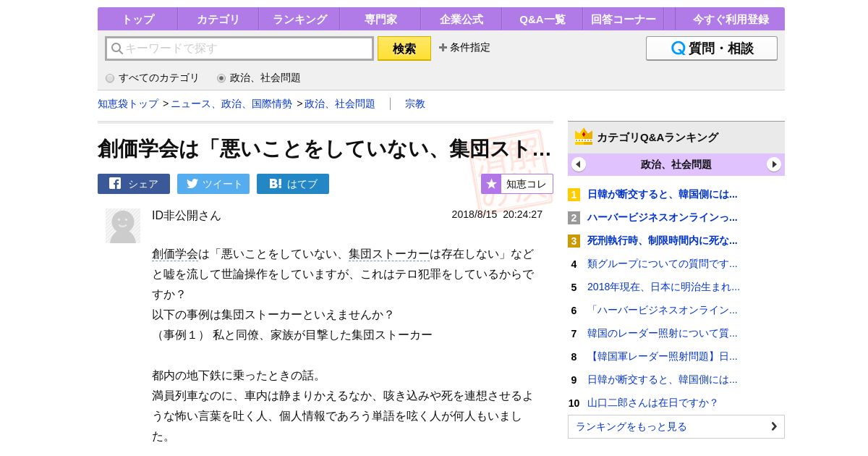868x456 pixels.
Task: Open rank 6 「ハーバービジネスオンライン link
Action: [x=663, y=311]
